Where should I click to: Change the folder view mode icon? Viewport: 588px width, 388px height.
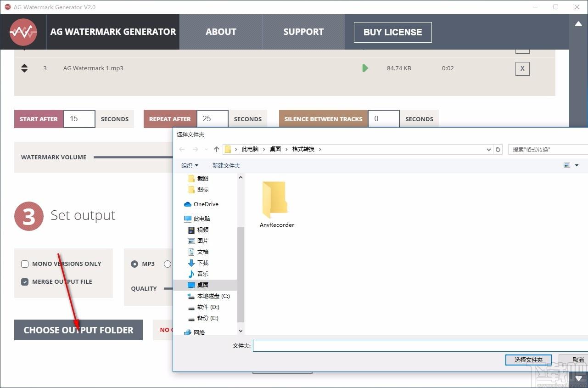(567, 165)
